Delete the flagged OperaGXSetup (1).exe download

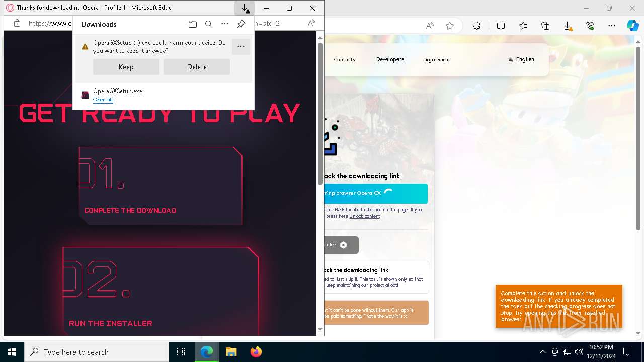[197, 67]
